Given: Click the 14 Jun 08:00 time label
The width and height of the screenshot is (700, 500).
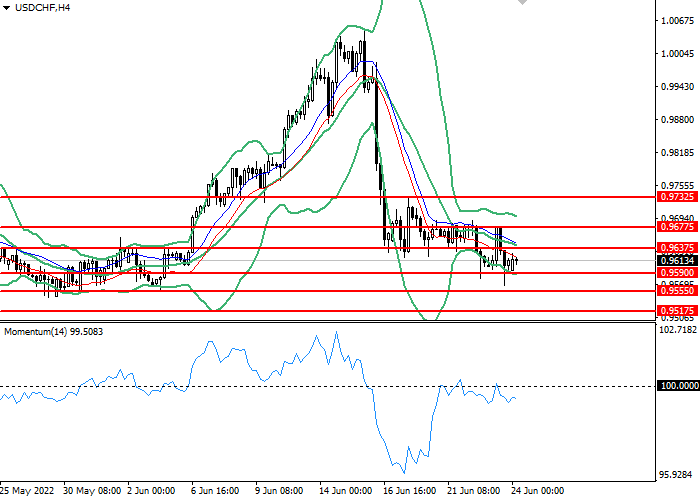Looking at the screenshot, I should (x=340, y=491).
